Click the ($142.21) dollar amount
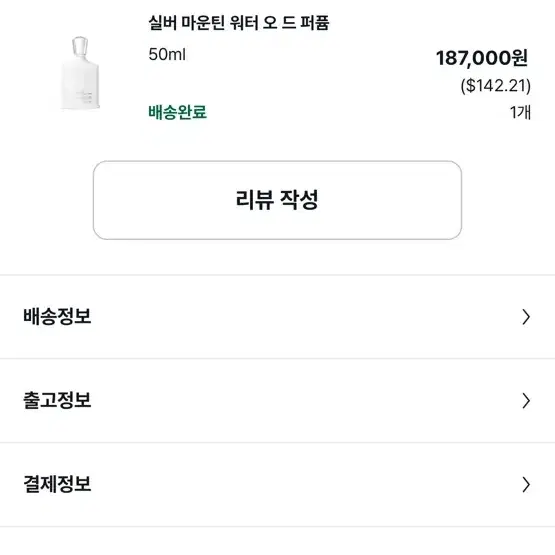Image resolution: width=555 pixels, height=555 pixels. click(496, 86)
